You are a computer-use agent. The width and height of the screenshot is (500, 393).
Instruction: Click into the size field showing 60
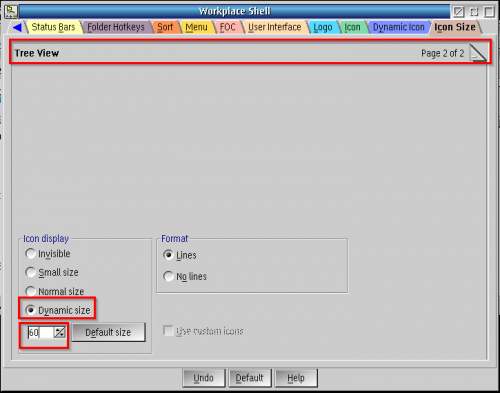click(x=41, y=332)
